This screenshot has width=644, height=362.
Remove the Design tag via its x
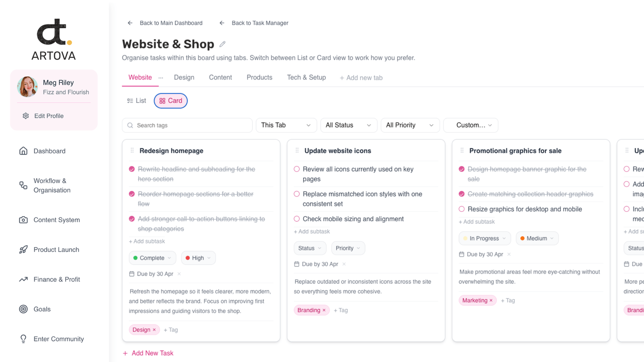pos(155,330)
